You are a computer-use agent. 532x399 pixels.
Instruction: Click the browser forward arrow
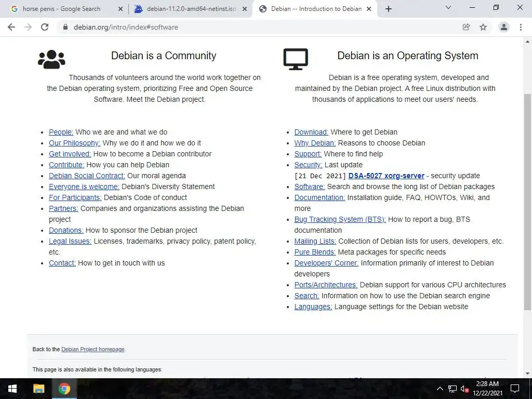pyautogui.click(x=28, y=27)
